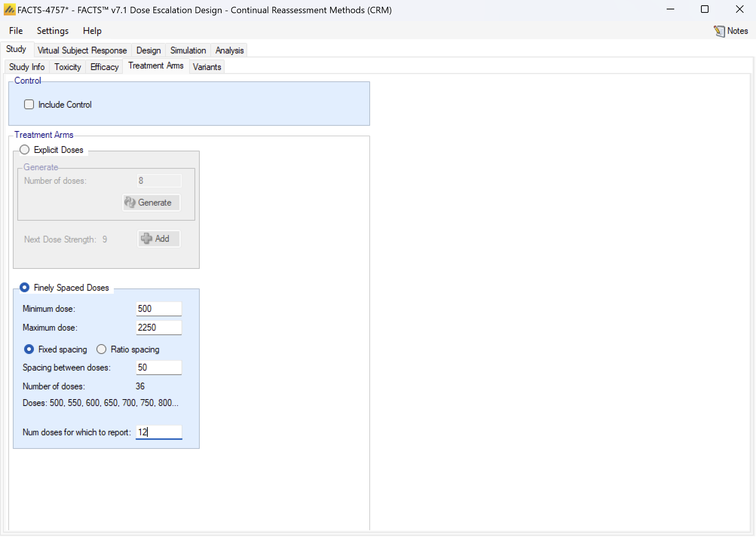Screen dimensions: 756x537
Task: Click the Spacing between doses field
Action: 158,368
